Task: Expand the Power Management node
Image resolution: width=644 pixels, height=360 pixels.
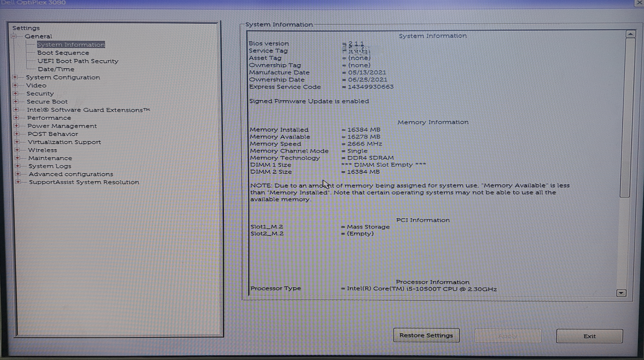Action: [16, 126]
